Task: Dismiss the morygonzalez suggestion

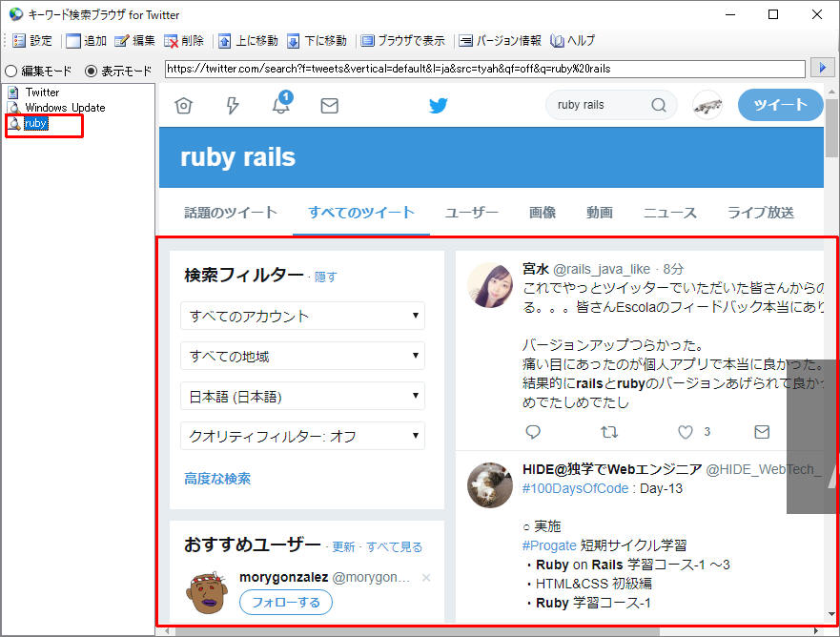Action: pyautogui.click(x=426, y=578)
